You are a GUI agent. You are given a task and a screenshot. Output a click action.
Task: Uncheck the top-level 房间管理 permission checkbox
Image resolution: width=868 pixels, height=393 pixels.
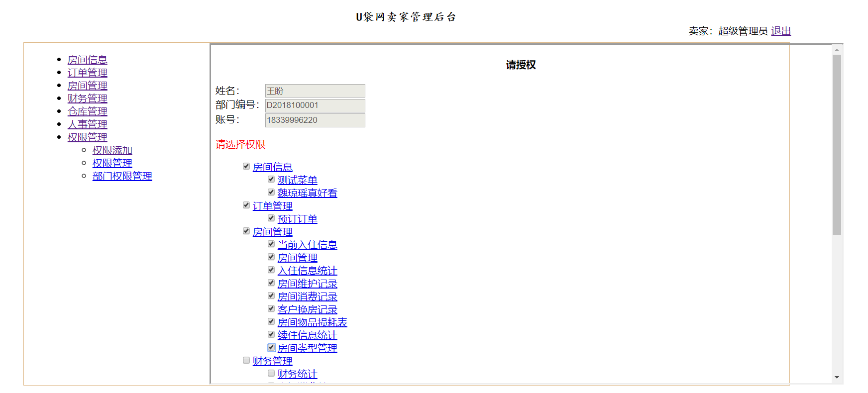coord(246,231)
